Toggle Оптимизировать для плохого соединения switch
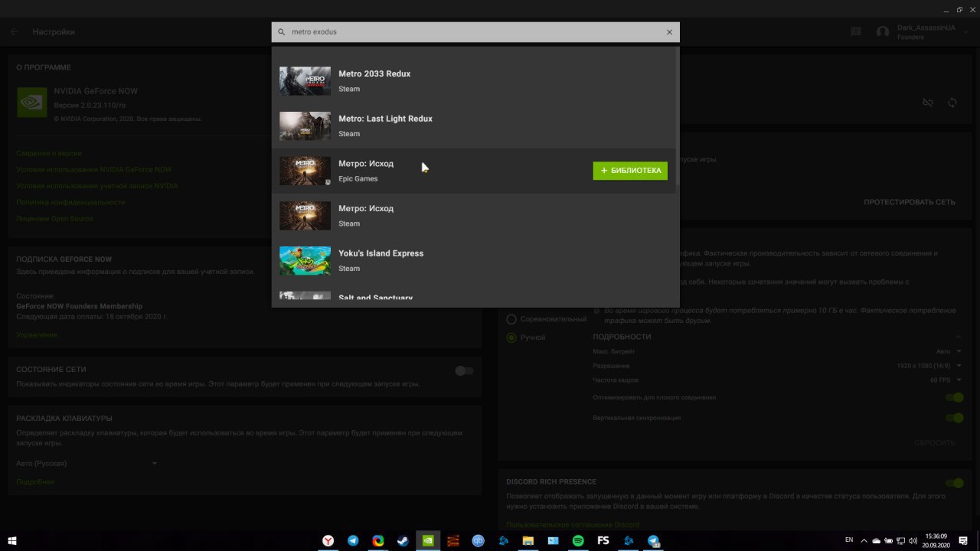 click(954, 397)
